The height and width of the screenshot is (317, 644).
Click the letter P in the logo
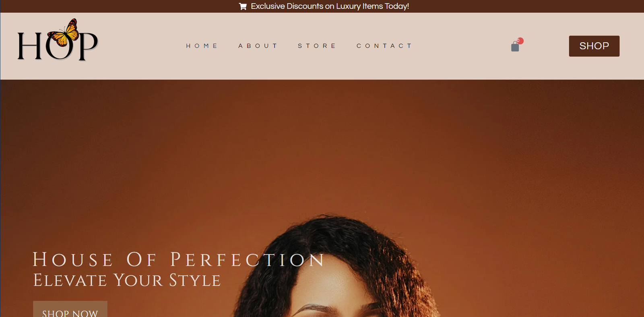(x=87, y=46)
